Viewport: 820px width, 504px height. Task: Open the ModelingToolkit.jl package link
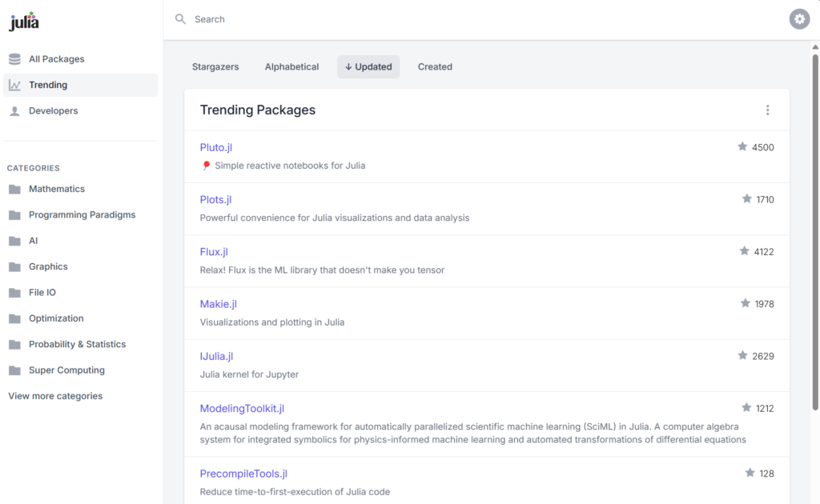tap(242, 409)
